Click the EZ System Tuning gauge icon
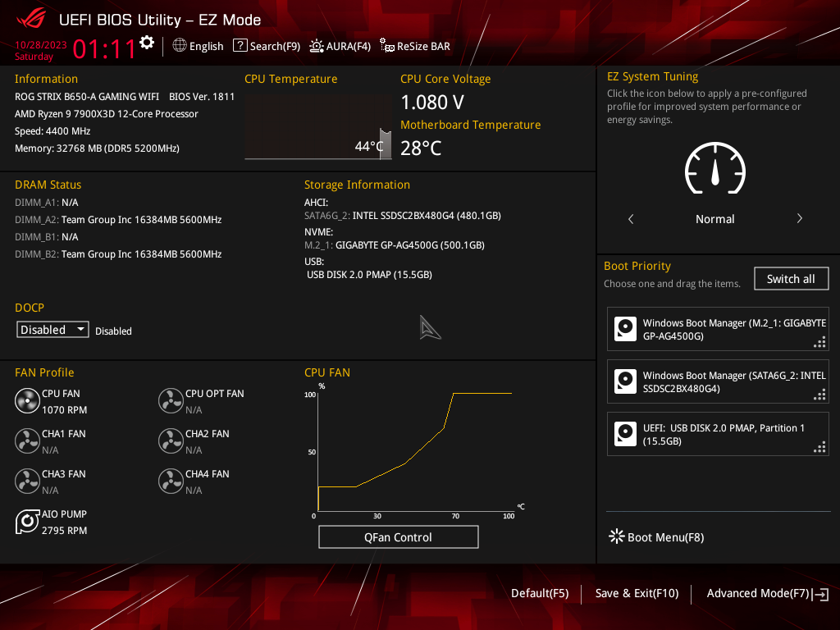This screenshot has height=630, width=840. pos(715,168)
